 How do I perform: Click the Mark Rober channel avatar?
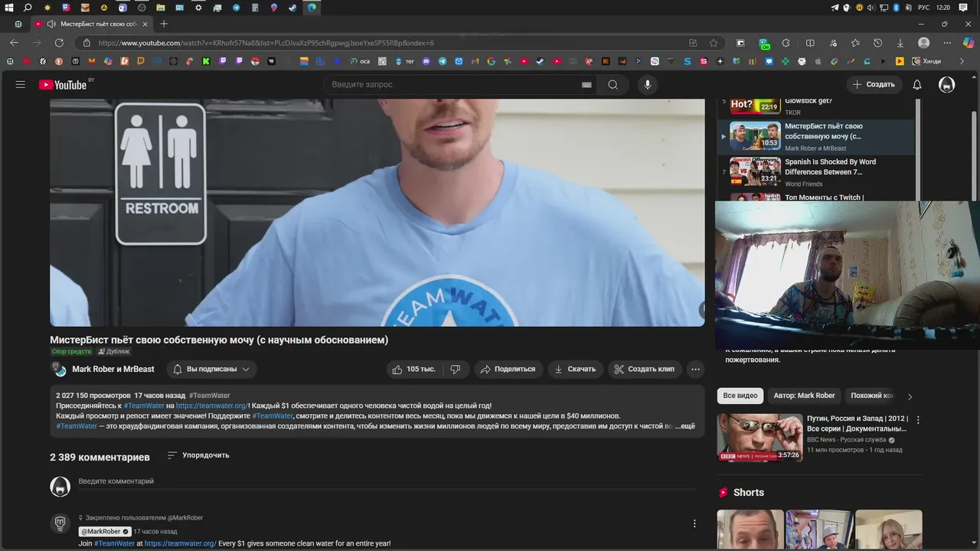click(58, 369)
